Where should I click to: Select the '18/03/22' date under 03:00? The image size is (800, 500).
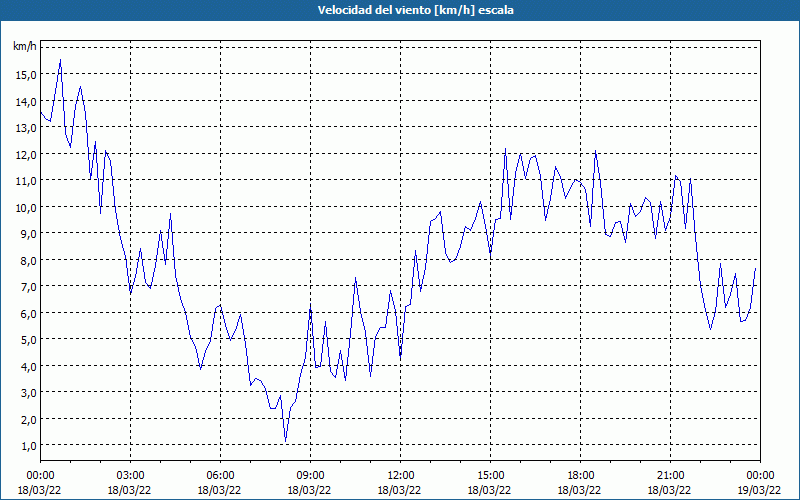(129, 490)
